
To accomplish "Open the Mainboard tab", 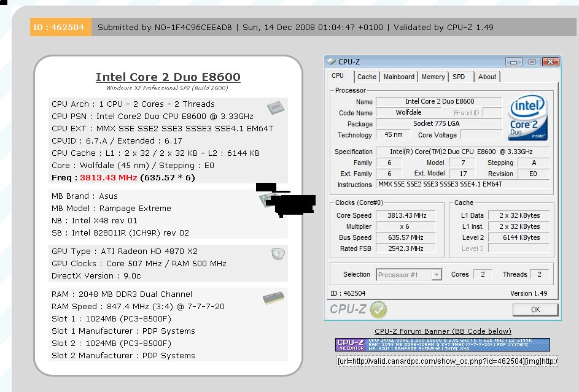I will tap(398, 77).
